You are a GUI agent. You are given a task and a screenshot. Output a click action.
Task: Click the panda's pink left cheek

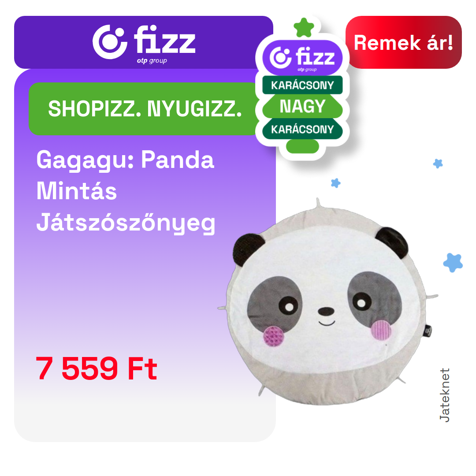pos(274,336)
